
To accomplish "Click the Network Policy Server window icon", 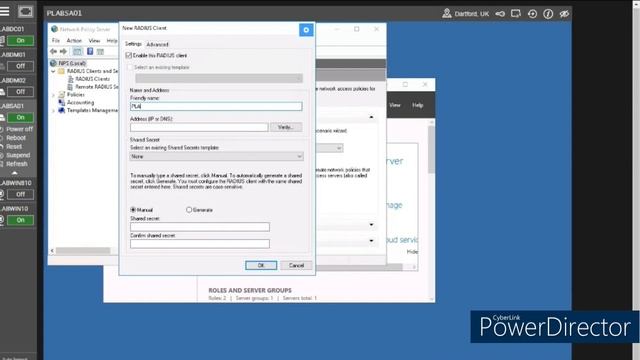I will click(x=54, y=29).
